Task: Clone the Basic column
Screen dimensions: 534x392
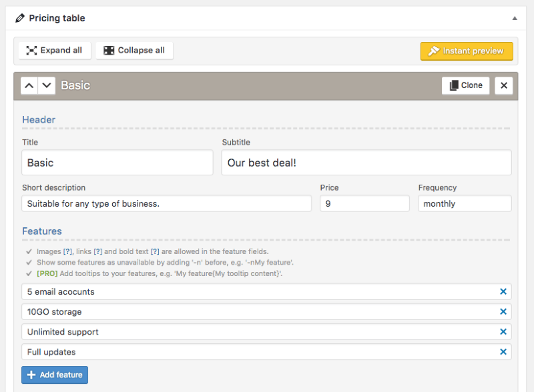Action: click(465, 85)
